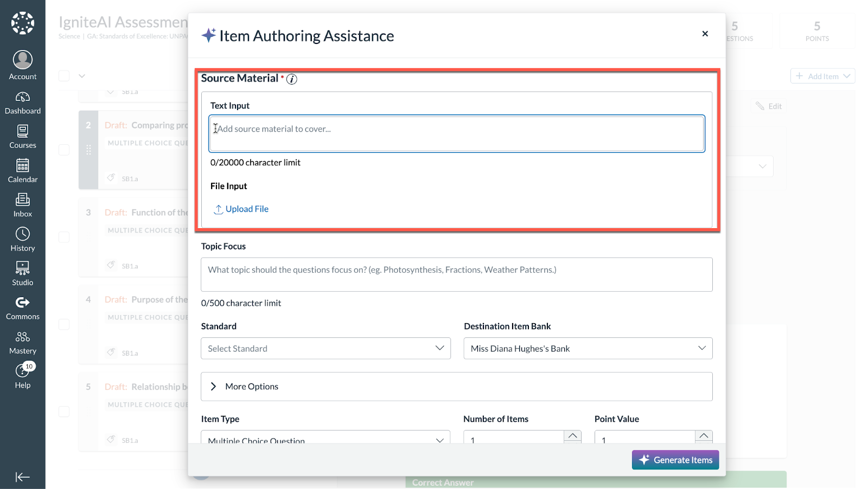Open the Inbox

23,205
